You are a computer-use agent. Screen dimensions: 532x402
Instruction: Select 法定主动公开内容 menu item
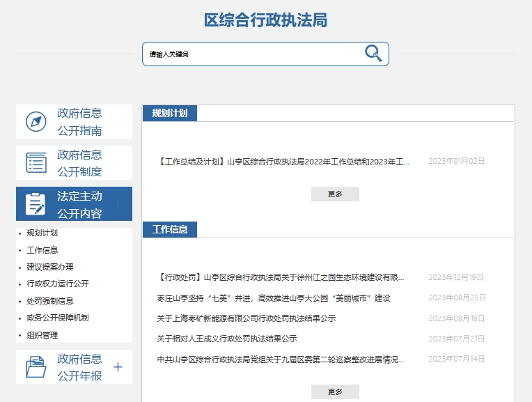(x=74, y=203)
